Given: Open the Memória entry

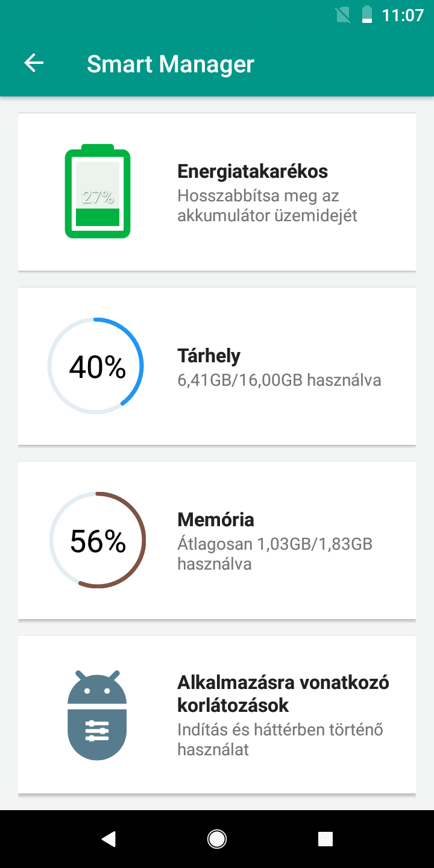Looking at the screenshot, I should (216, 520).
